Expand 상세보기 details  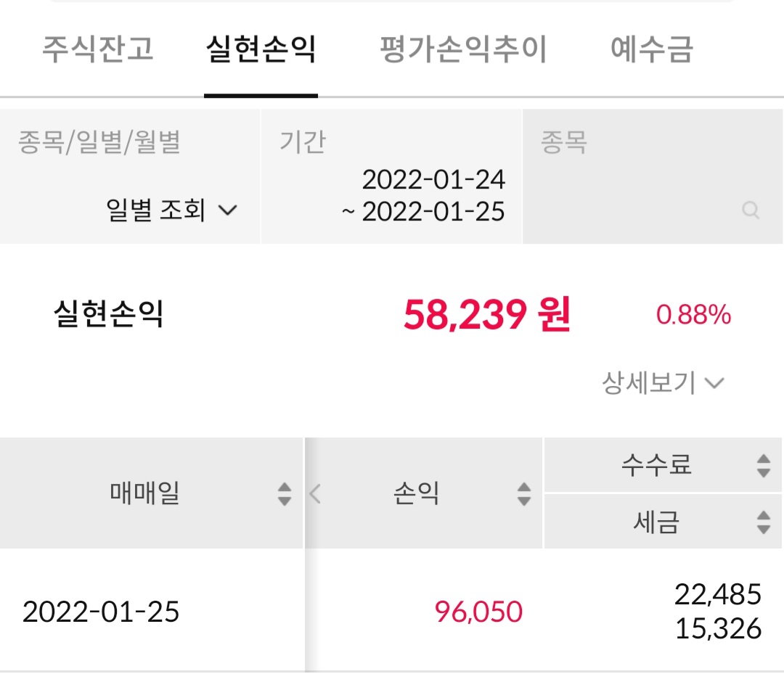point(662,382)
